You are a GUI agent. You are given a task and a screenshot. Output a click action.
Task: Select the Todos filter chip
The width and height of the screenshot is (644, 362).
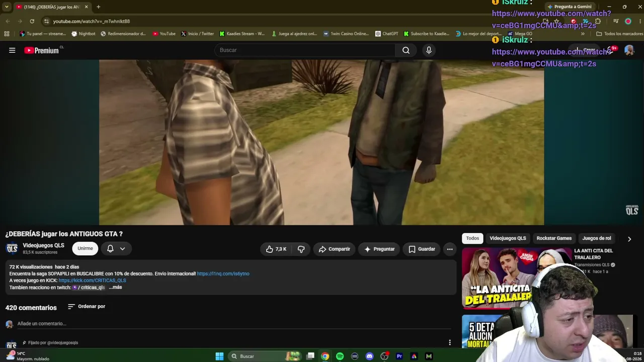click(x=472, y=238)
